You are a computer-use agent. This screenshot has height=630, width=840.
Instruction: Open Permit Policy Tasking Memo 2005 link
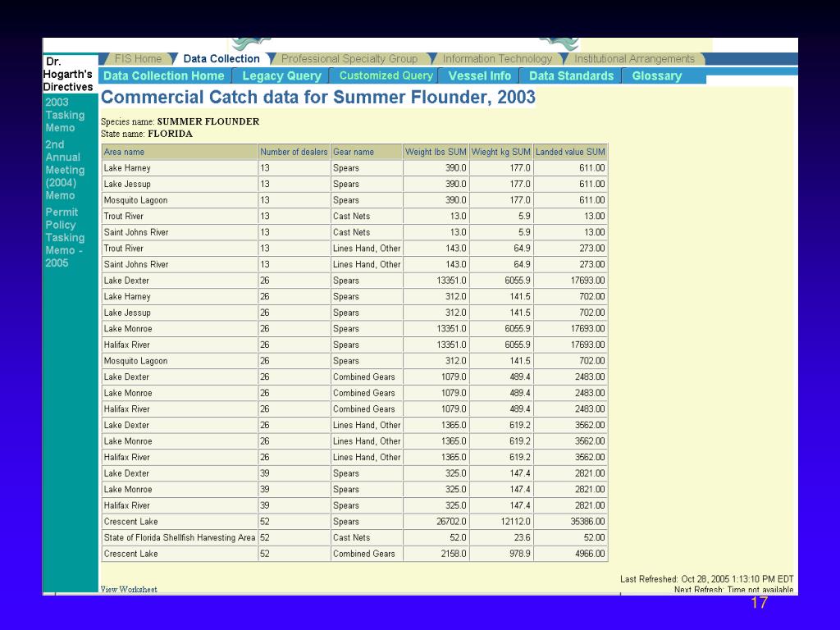point(65,237)
